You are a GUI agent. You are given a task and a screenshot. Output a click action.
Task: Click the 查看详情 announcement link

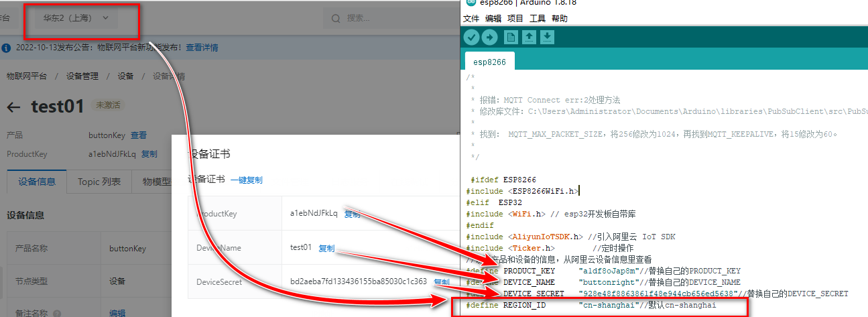tap(202, 48)
